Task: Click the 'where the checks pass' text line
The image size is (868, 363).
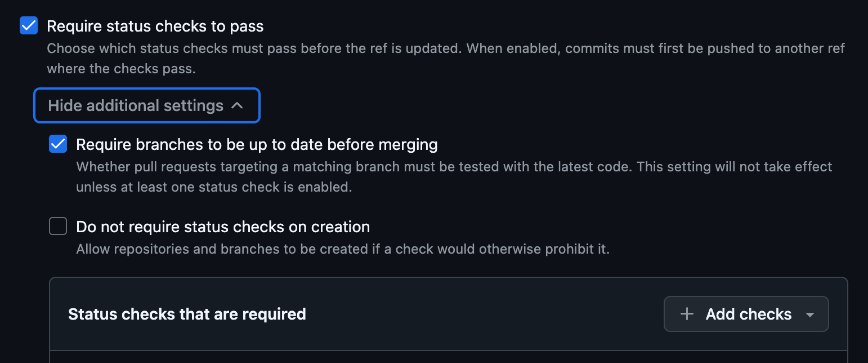Action: coord(121,69)
